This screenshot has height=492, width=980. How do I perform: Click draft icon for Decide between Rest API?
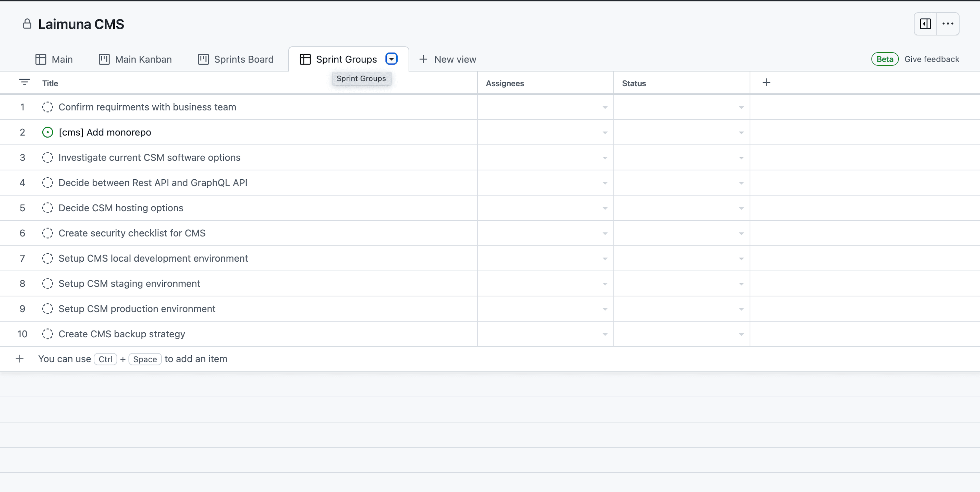click(47, 183)
